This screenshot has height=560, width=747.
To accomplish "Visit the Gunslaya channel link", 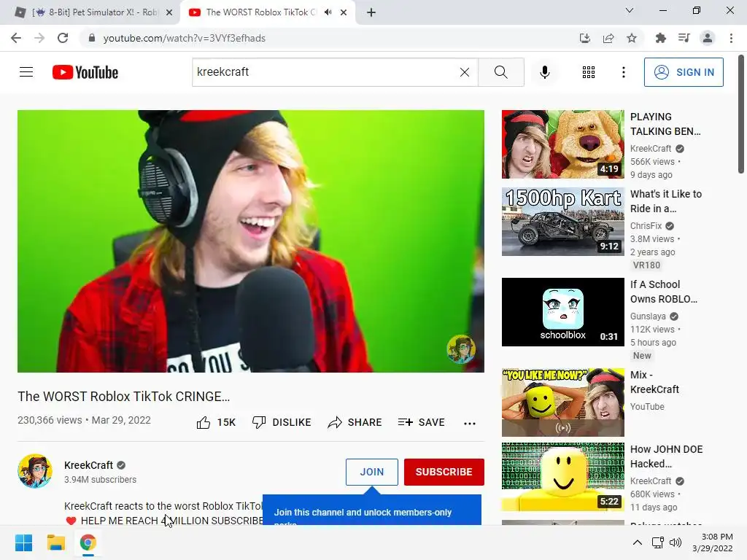I will (x=648, y=316).
